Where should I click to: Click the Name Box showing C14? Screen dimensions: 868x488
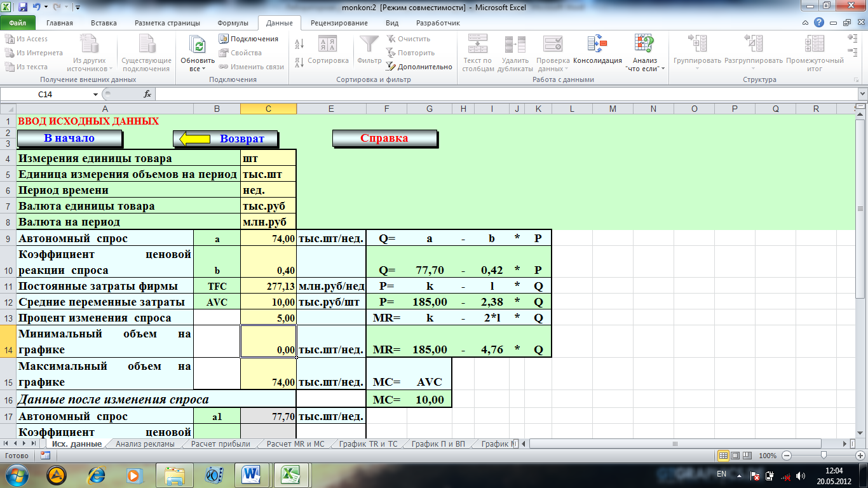(46, 94)
